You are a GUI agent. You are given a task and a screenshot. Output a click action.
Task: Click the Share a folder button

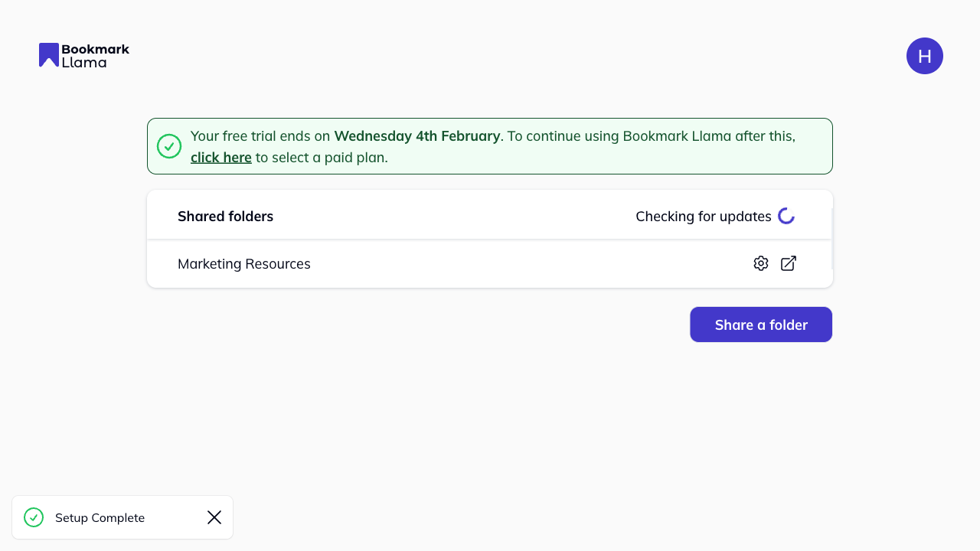(x=761, y=324)
